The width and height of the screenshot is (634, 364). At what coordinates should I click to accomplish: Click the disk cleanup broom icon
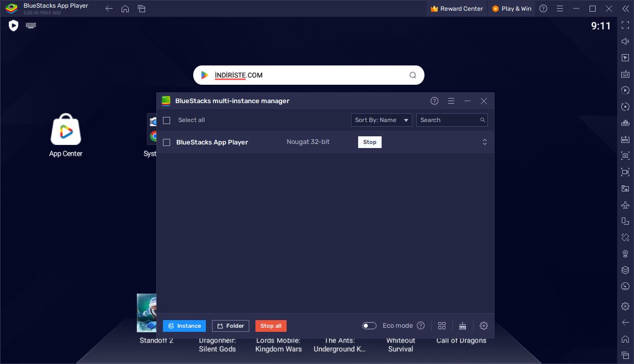[x=463, y=326]
